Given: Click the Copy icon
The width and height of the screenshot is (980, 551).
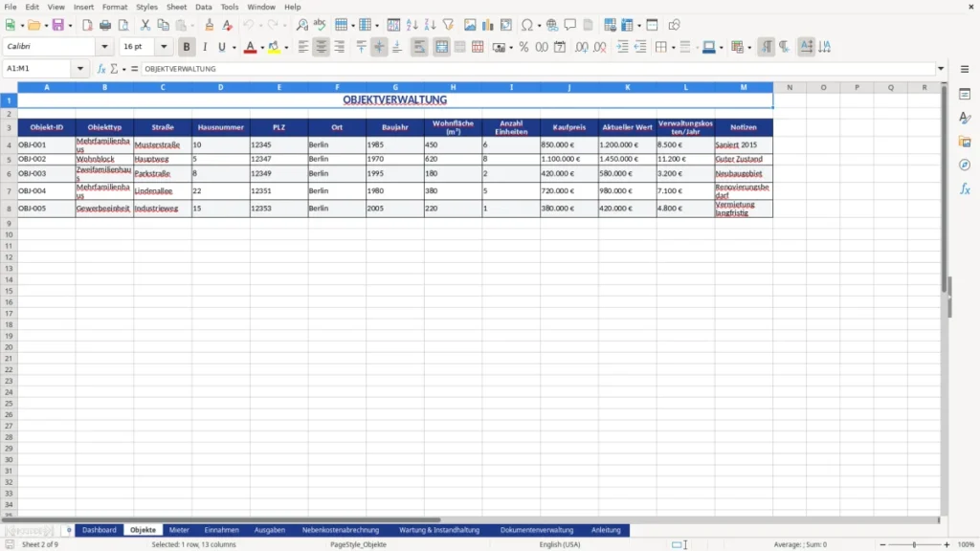Looking at the screenshot, I should click(x=163, y=25).
